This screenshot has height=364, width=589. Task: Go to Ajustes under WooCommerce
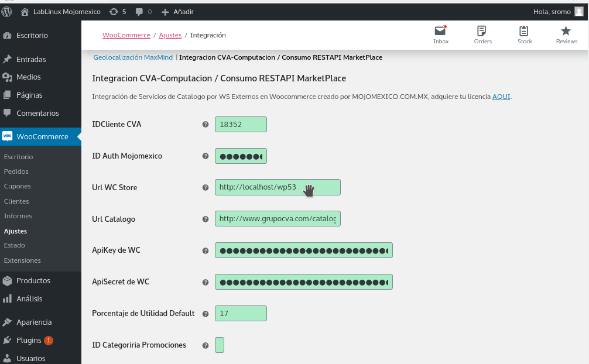[x=15, y=231]
